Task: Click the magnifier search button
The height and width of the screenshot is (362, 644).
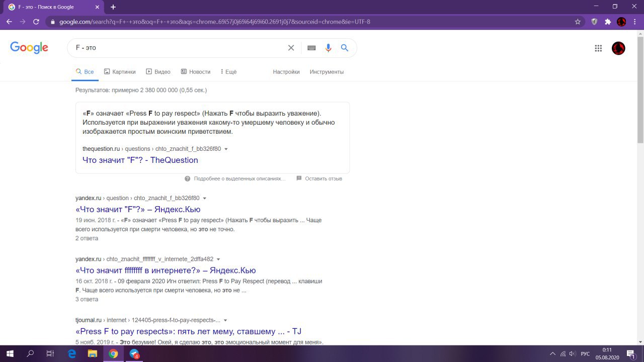Action: (x=345, y=48)
